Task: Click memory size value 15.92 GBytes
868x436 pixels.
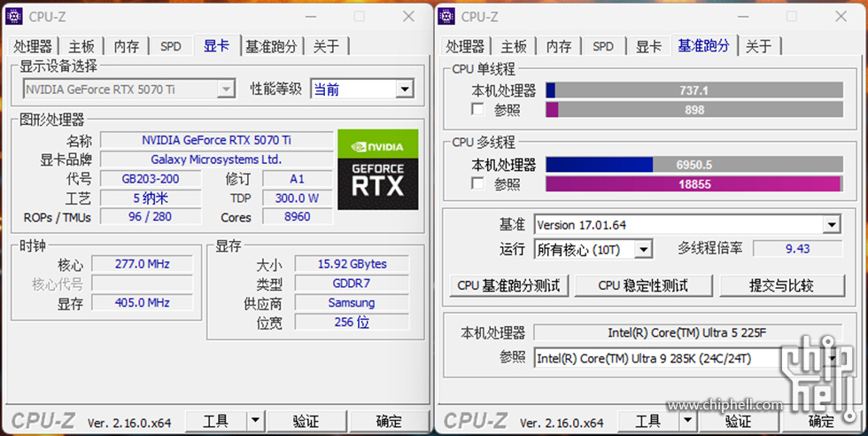Action: [x=353, y=264]
